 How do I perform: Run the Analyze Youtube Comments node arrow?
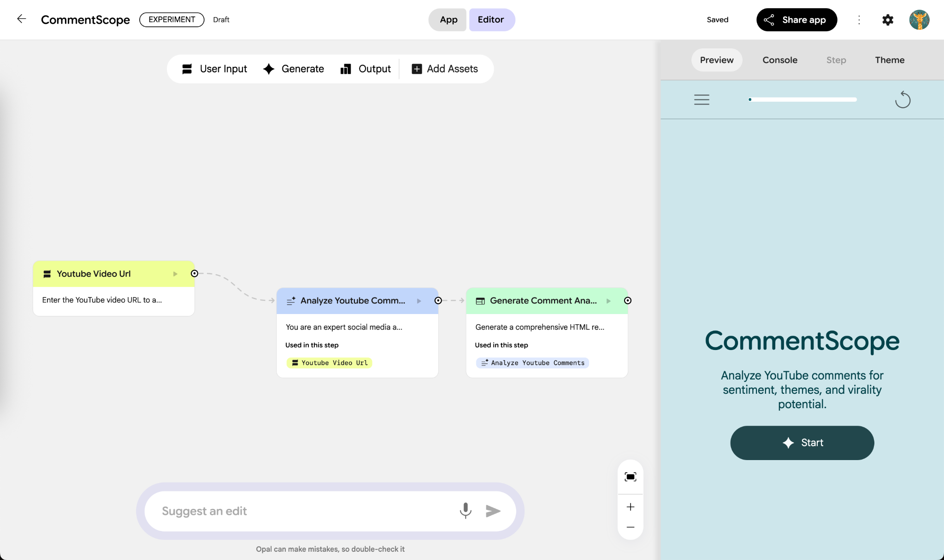pos(419,301)
